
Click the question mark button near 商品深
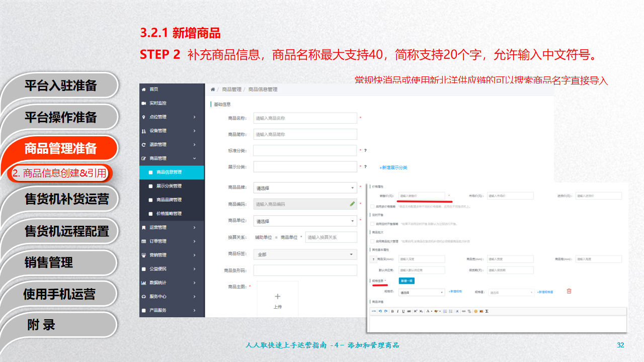click(x=373, y=259)
